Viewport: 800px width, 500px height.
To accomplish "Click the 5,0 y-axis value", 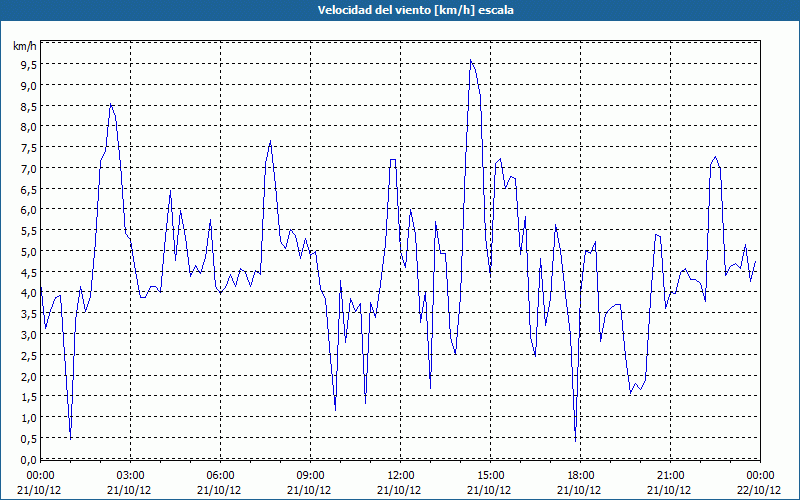I will (x=29, y=252).
